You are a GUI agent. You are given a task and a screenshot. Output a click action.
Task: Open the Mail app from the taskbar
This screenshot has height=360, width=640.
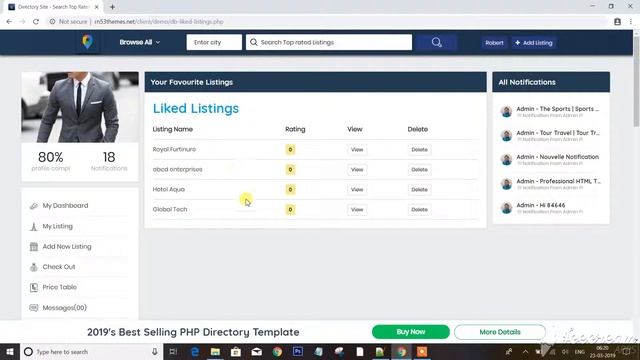pyautogui.click(x=257, y=351)
